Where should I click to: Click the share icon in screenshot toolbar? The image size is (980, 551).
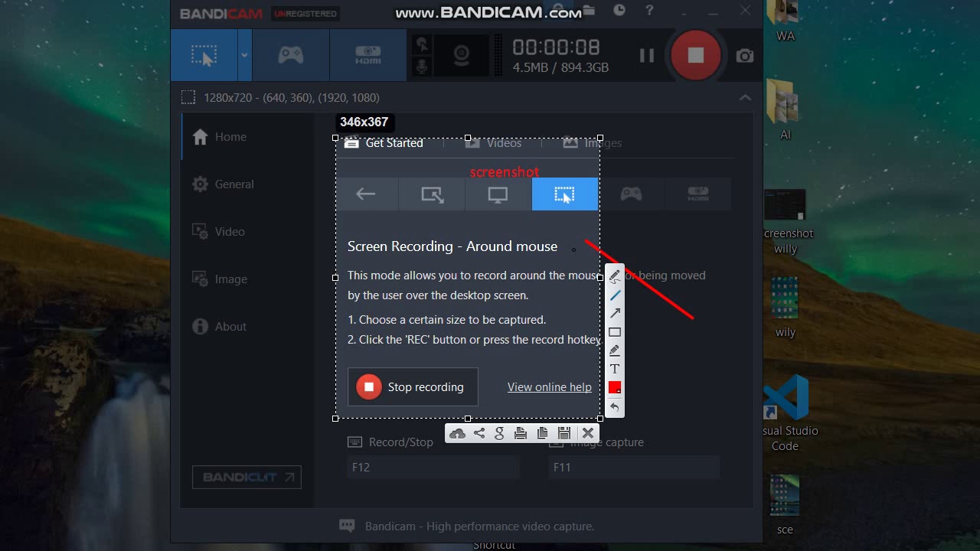click(479, 433)
